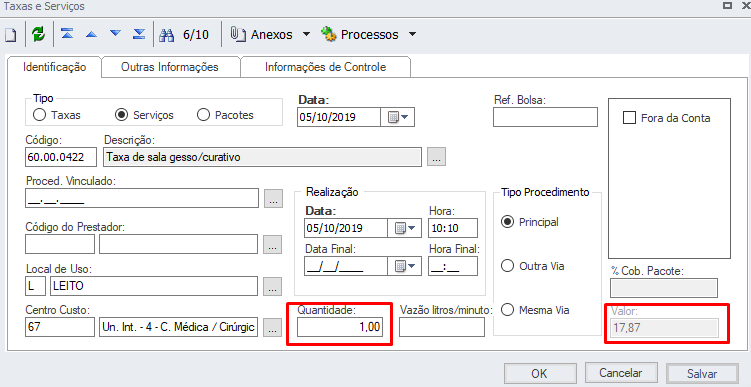Select Outra Via procedure type

507,266
